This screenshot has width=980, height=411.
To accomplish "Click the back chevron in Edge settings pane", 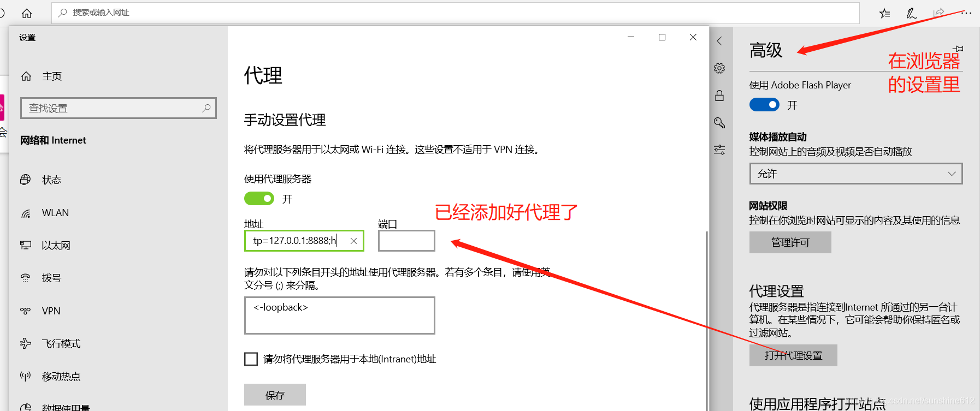I will click(719, 41).
